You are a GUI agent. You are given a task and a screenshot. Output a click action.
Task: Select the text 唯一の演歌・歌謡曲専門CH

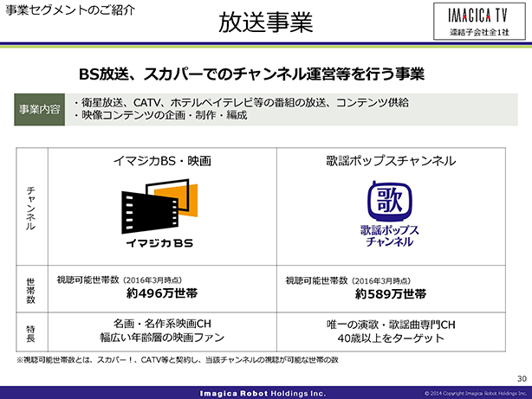click(391, 325)
